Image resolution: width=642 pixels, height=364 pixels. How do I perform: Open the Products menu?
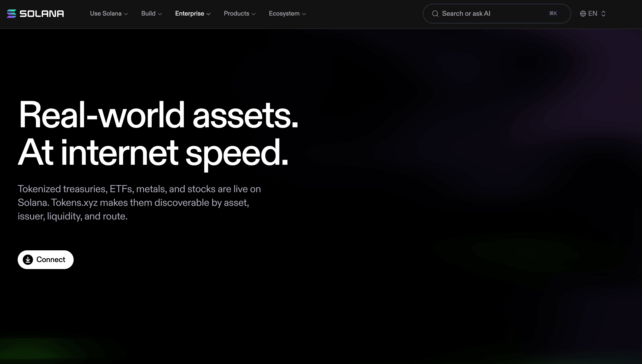tap(239, 13)
